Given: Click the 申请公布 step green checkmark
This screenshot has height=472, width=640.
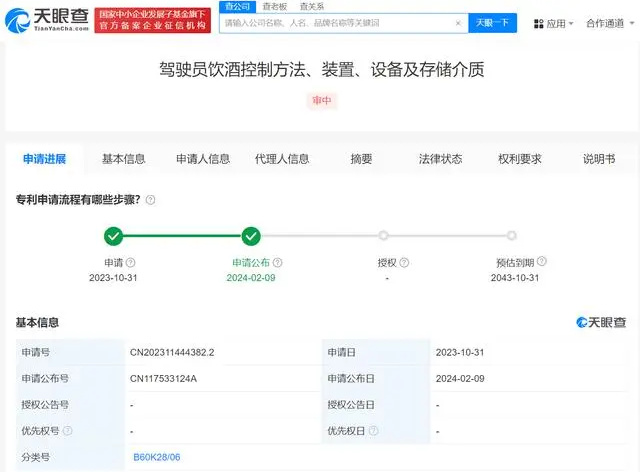Looking at the screenshot, I should point(251,236).
